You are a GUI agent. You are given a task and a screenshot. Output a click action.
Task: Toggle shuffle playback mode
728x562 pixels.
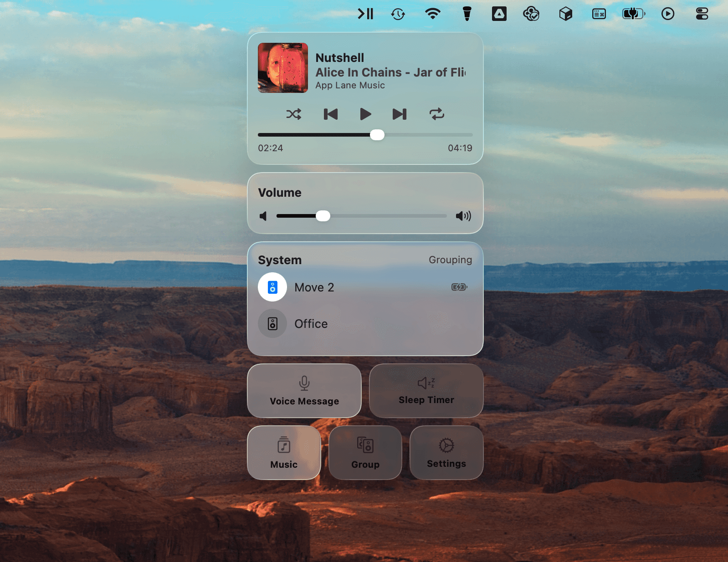(x=293, y=114)
